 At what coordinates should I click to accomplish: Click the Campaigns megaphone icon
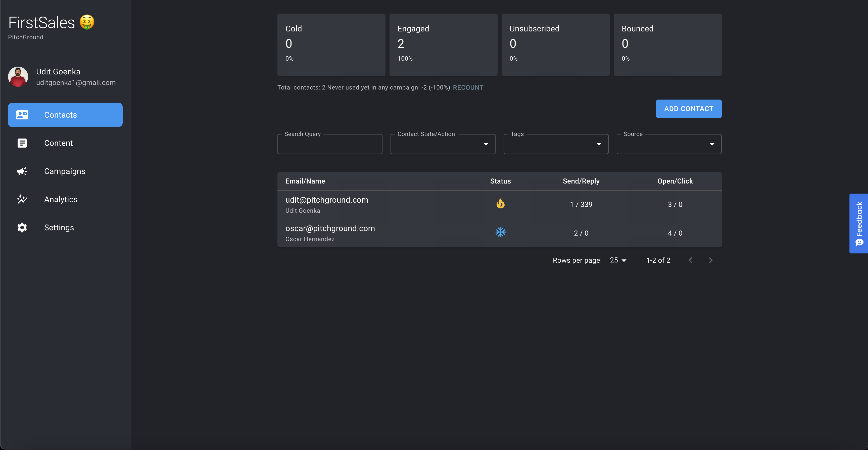click(x=22, y=171)
